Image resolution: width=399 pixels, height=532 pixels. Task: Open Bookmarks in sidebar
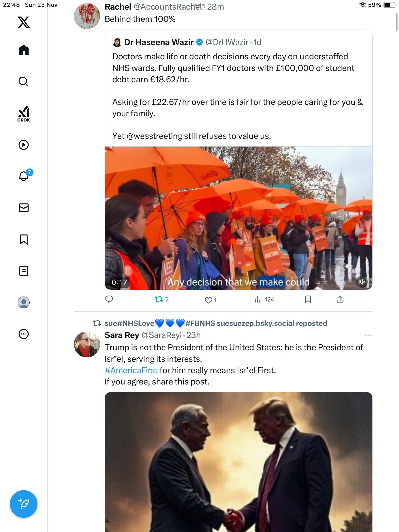24,239
